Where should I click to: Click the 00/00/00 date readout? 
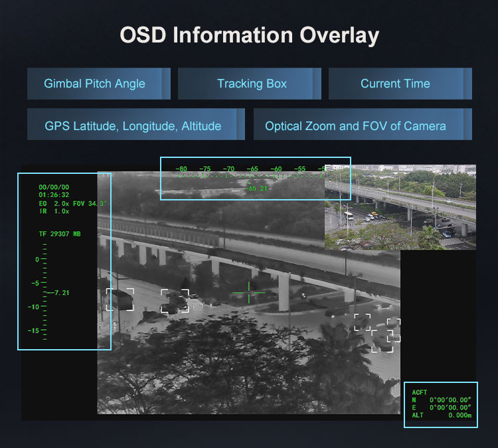click(54, 187)
